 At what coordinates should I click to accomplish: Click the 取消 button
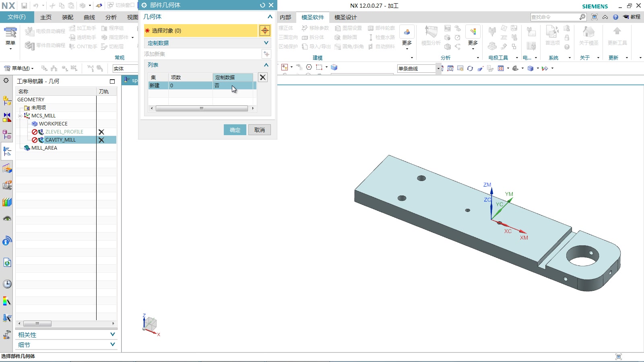(x=260, y=130)
